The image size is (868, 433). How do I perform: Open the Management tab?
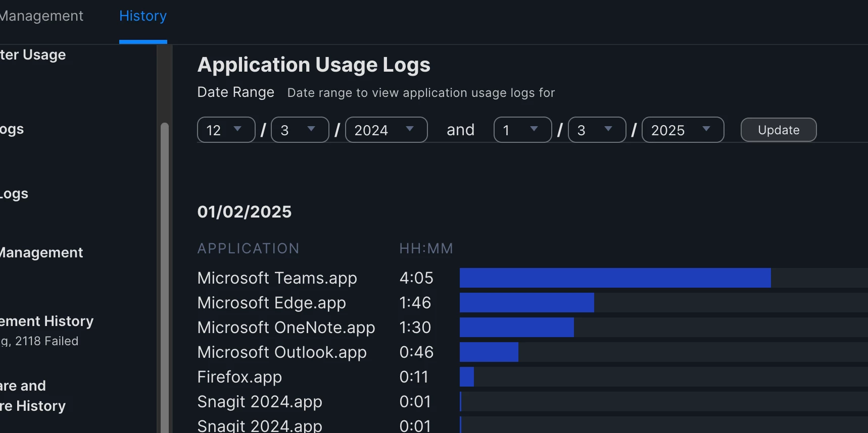[41, 16]
